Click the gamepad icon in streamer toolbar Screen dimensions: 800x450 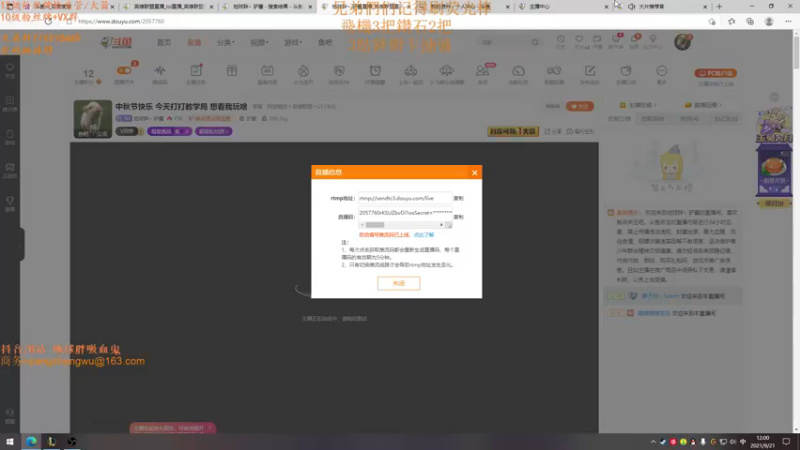554,71
